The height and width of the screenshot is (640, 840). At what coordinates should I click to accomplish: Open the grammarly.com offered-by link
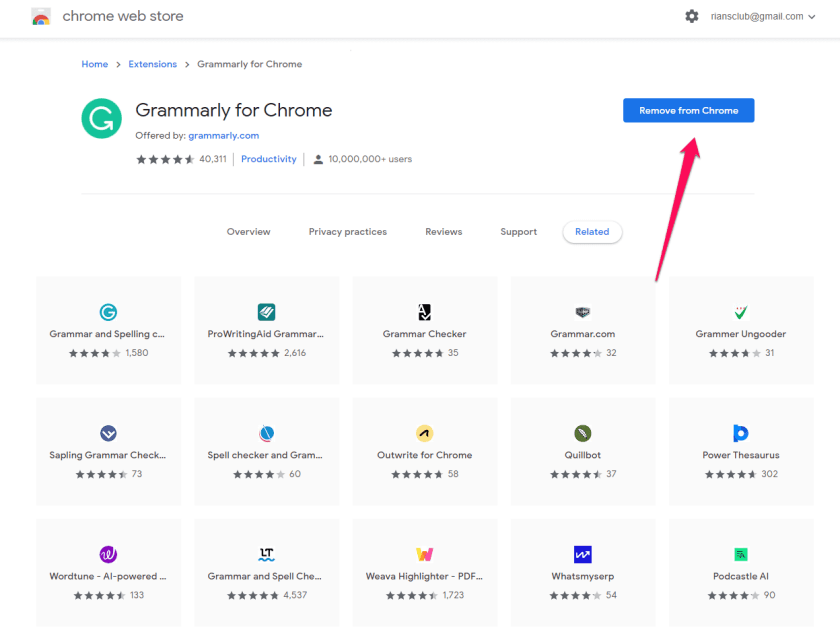pos(223,135)
